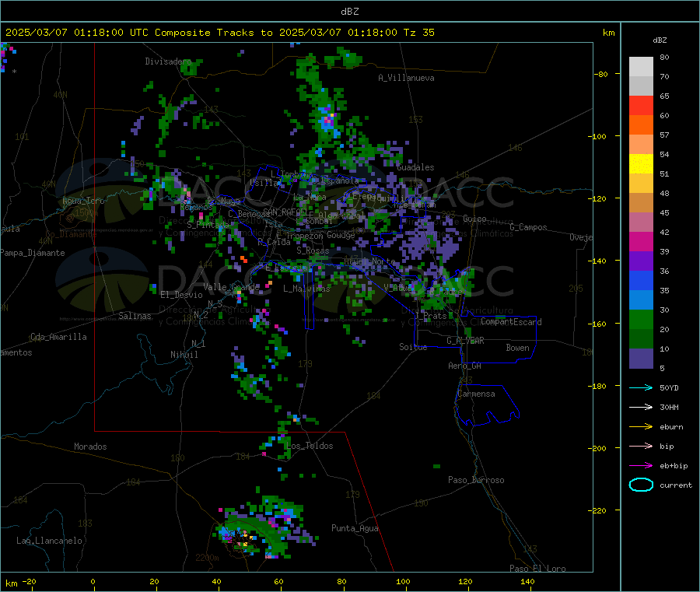Click the 'Agua_Toro' map label
Image resolution: width=700 pixels, height=592 pixels.
pos(83,201)
